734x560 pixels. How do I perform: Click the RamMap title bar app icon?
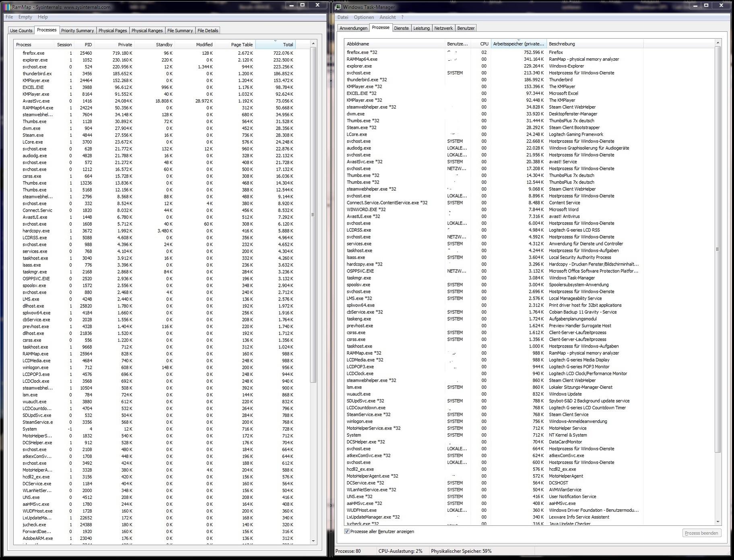pyautogui.click(x=7, y=7)
